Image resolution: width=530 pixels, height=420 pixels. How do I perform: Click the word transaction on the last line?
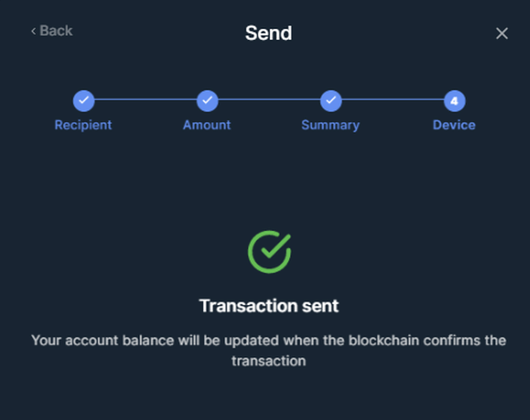pos(269,361)
